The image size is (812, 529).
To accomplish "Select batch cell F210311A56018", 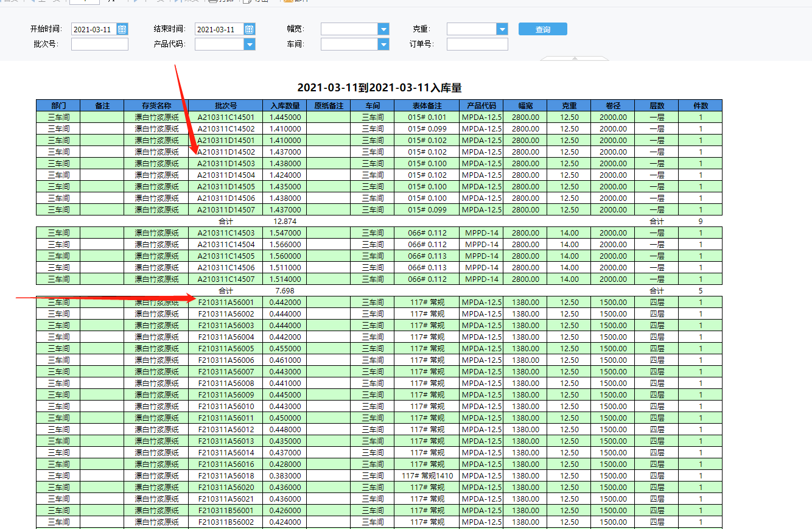I will tap(226, 475).
